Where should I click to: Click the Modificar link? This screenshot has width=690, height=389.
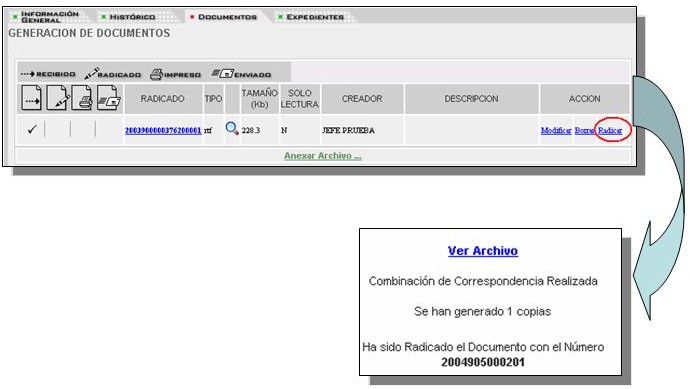(556, 130)
